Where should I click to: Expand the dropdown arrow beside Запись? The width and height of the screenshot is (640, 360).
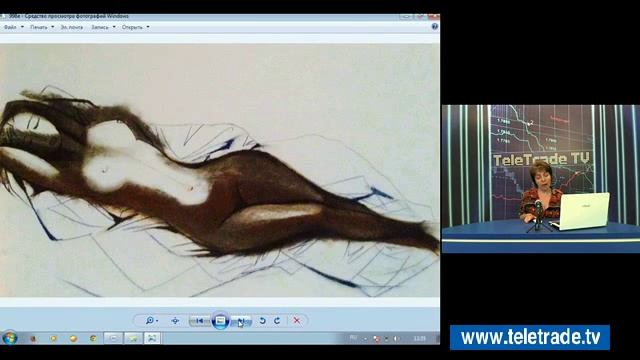coord(114,27)
